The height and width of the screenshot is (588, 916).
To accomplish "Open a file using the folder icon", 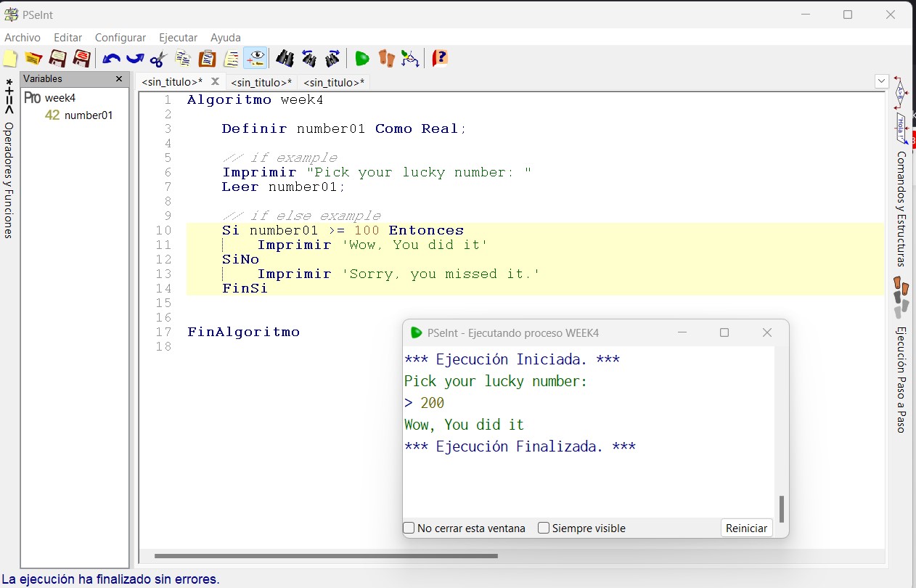I will point(33,58).
